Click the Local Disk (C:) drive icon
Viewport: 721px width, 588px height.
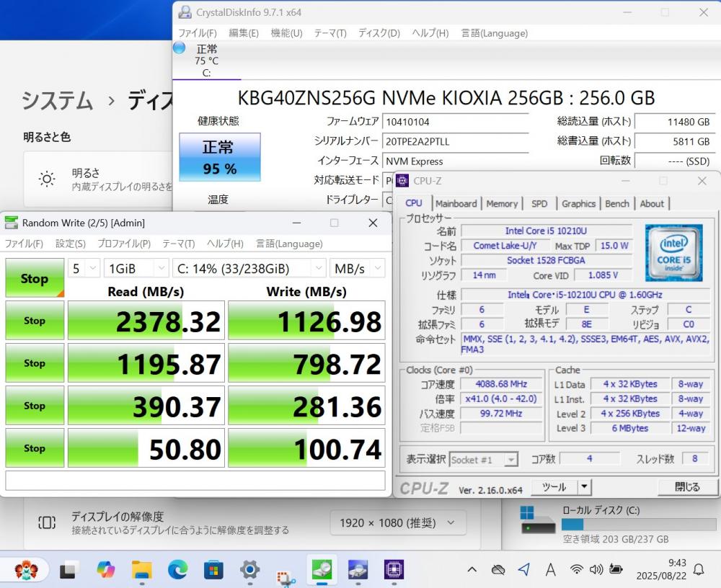(538, 520)
